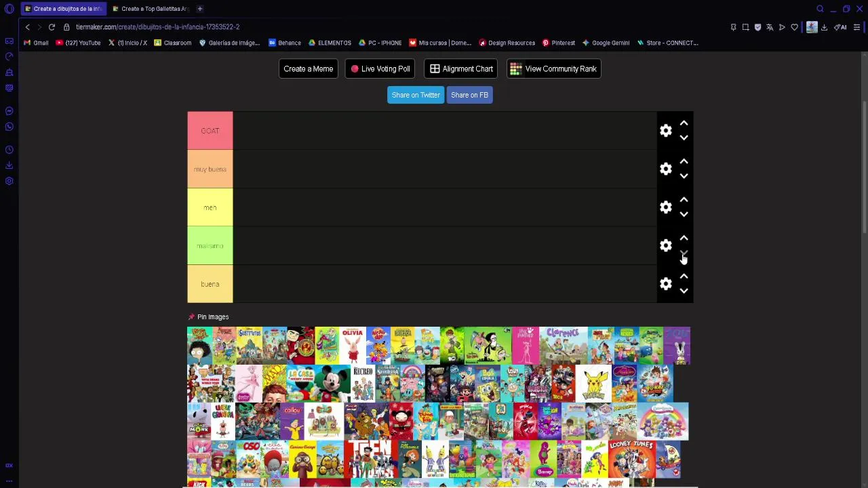Viewport: 868px width, 488px height.
Task: Switch to 'Create a dibujitos de la inf' tab
Action: (x=62, y=9)
